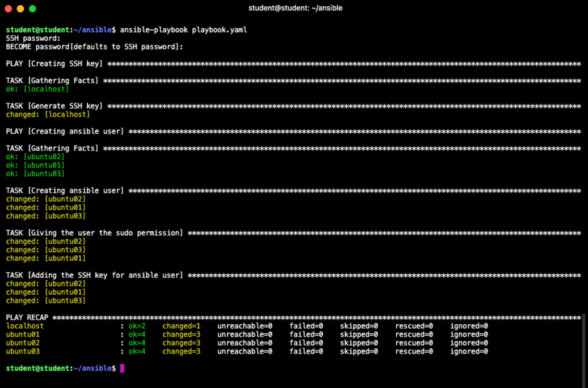Screen dimensions: 588x388
Task: Click the window title student@student: ~/ansible
Action: click(x=296, y=9)
